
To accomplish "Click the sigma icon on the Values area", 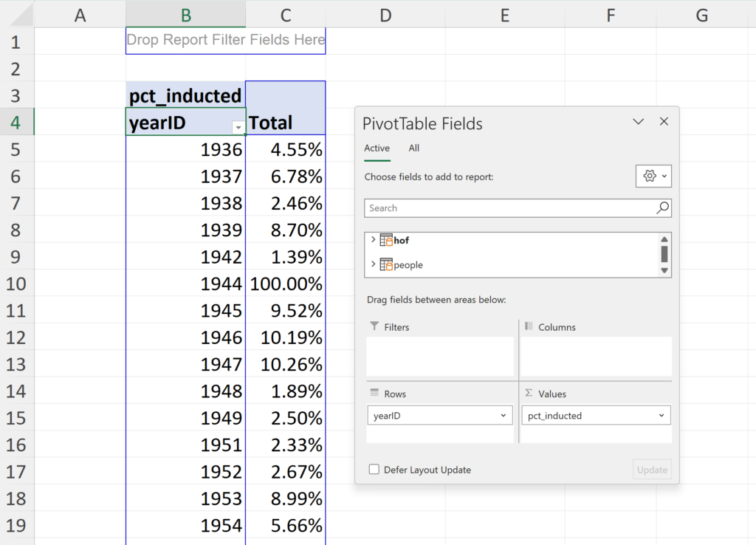I will click(x=527, y=393).
